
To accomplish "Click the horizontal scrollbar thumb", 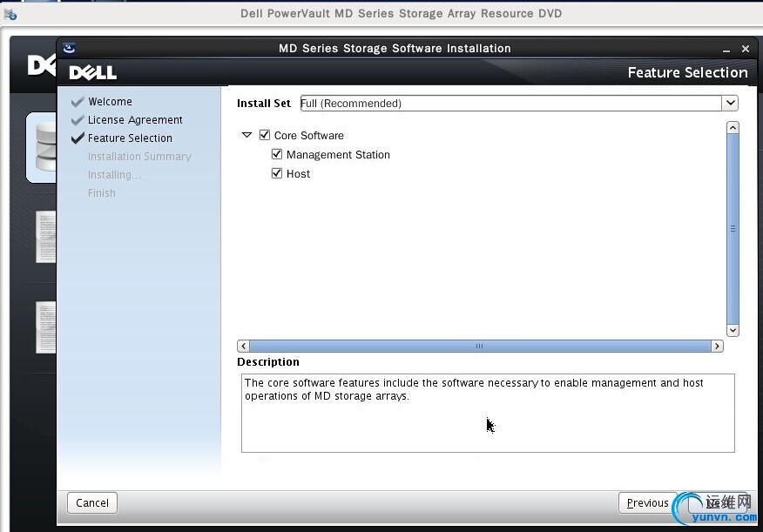I will point(480,346).
